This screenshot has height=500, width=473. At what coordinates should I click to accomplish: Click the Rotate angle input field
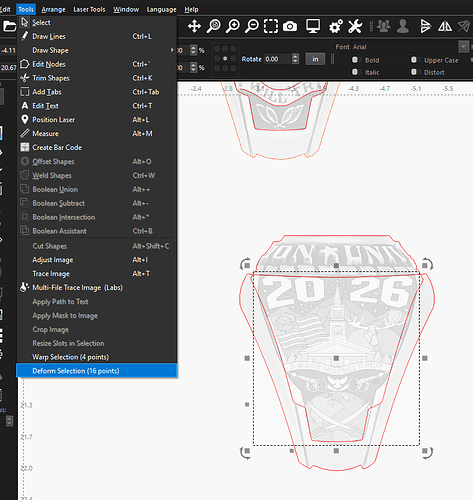pos(278,59)
